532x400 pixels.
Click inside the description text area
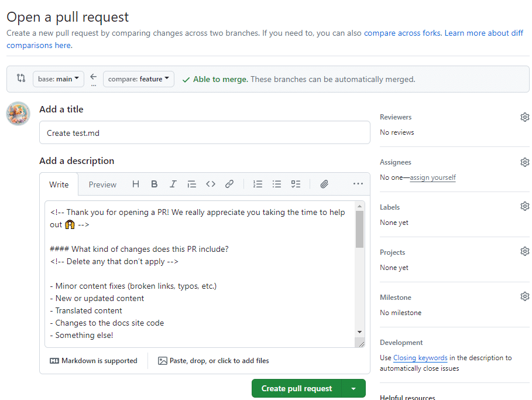click(200, 274)
